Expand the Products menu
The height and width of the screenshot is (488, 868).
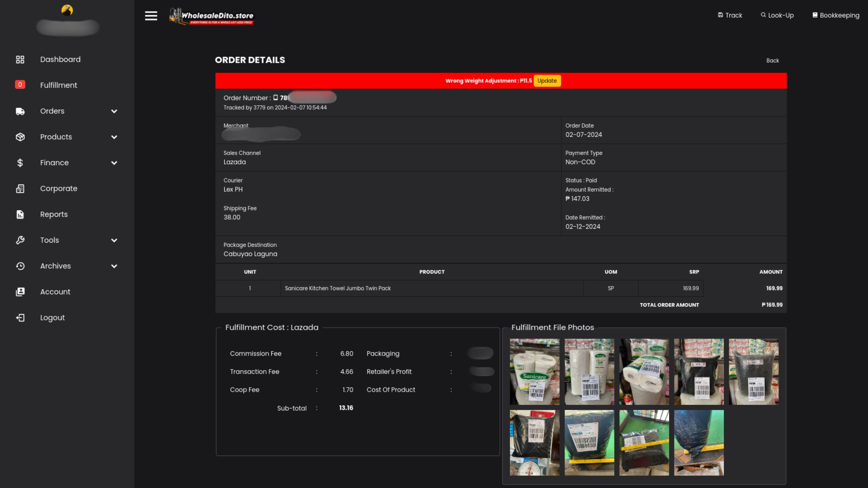click(x=114, y=137)
